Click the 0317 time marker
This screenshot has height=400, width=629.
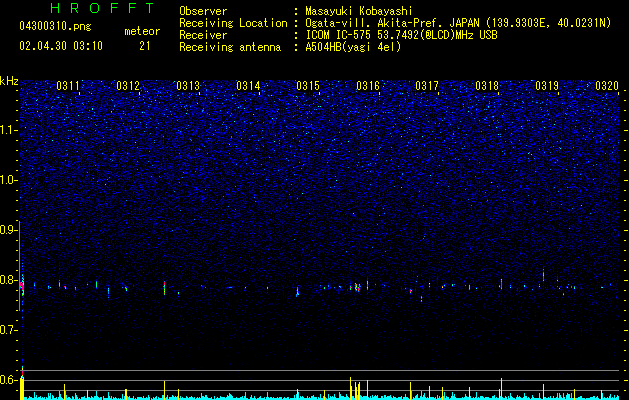tap(427, 86)
